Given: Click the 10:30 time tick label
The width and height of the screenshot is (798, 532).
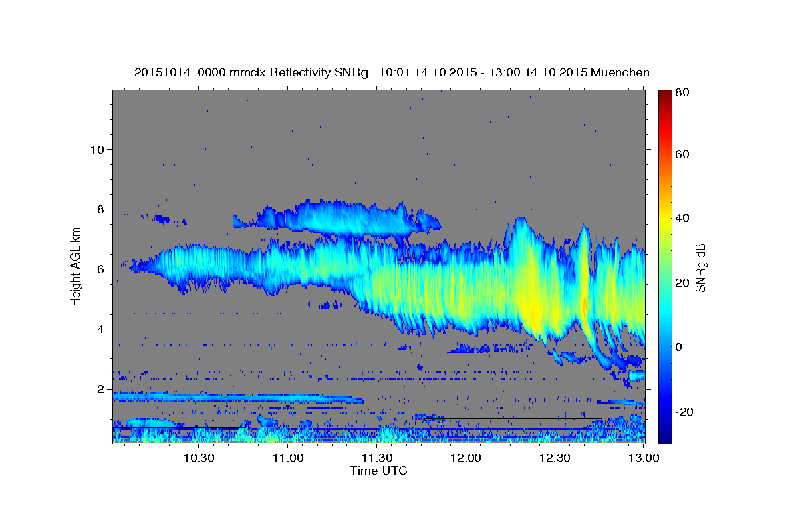Looking at the screenshot, I should point(199,458).
